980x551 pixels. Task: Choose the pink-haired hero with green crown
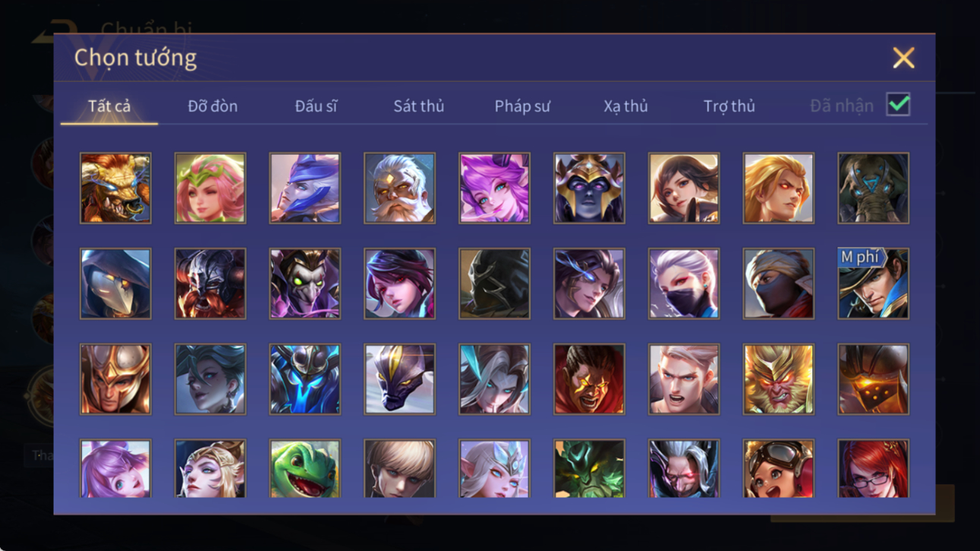point(210,188)
